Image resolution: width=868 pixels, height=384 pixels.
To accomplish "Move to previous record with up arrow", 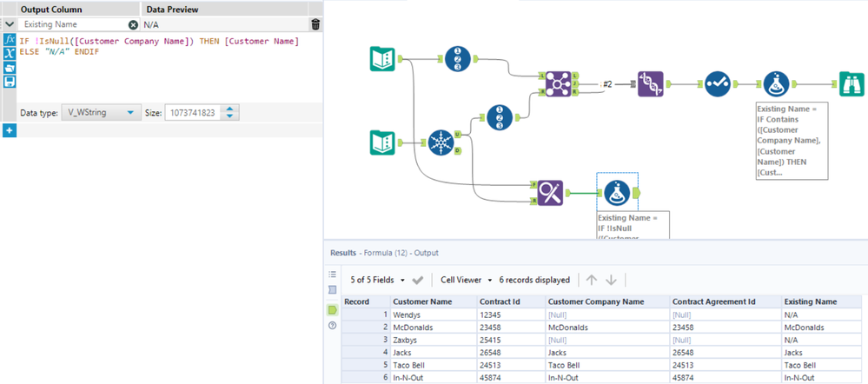I will pyautogui.click(x=592, y=280).
